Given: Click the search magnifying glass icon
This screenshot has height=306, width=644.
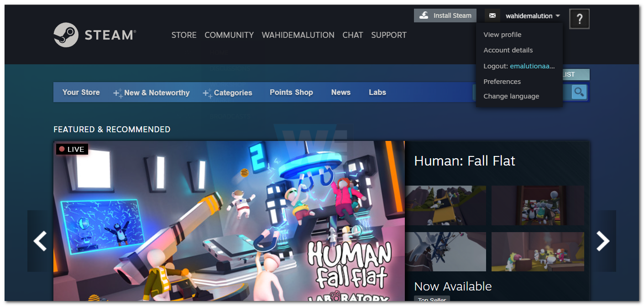Looking at the screenshot, I should 579,92.
